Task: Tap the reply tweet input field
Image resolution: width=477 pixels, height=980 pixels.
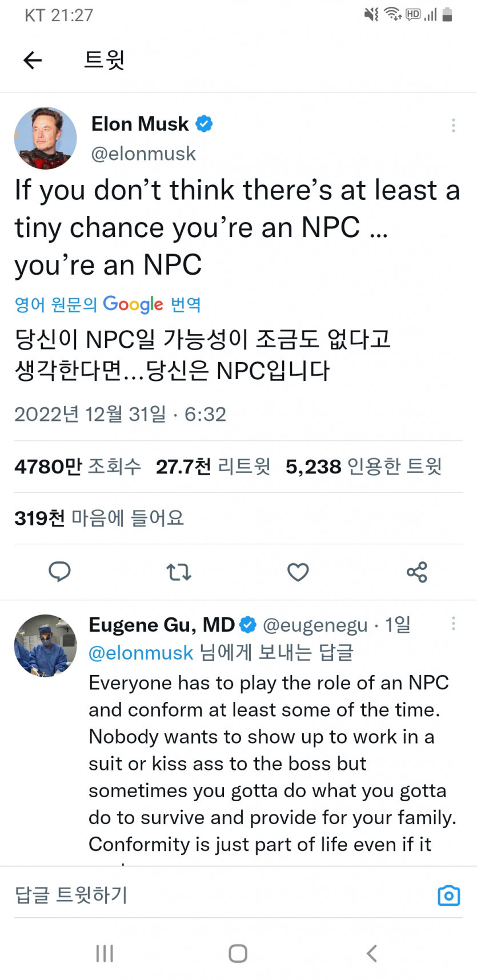Action: click(x=217, y=895)
